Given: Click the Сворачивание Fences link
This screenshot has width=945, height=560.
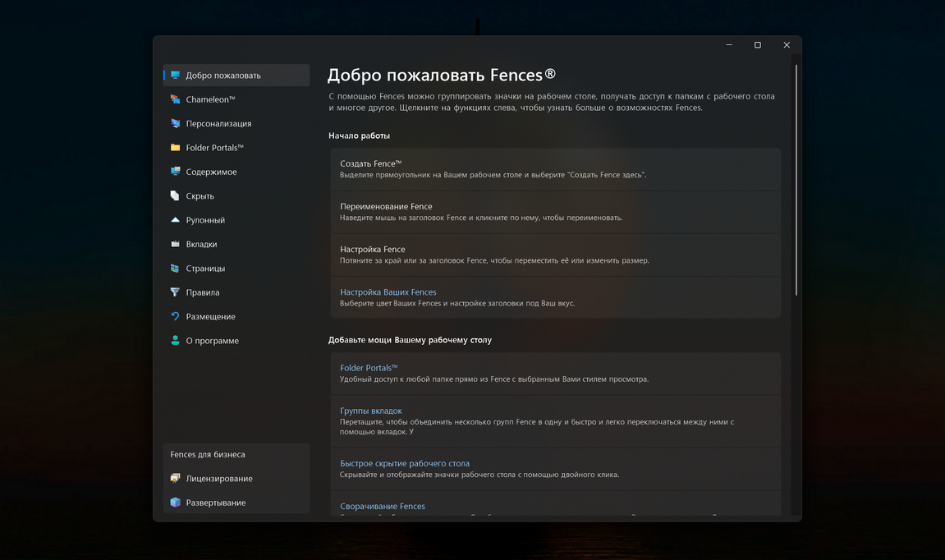Looking at the screenshot, I should pyautogui.click(x=382, y=507).
